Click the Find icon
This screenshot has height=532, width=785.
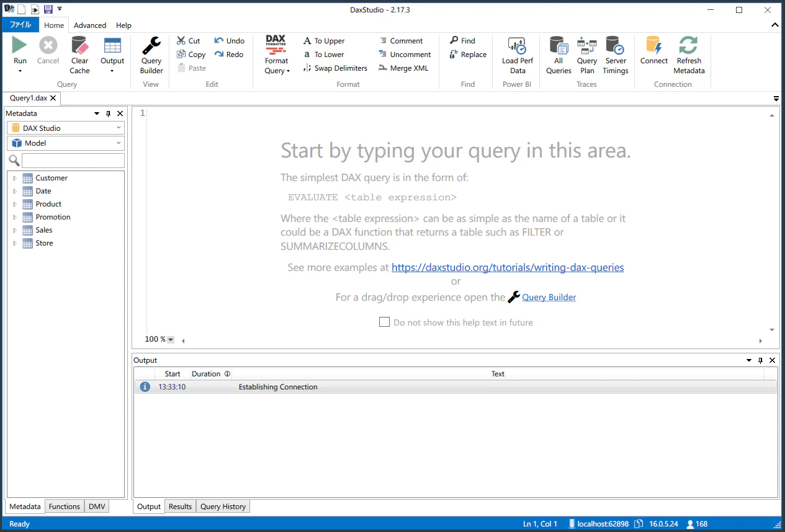point(454,41)
